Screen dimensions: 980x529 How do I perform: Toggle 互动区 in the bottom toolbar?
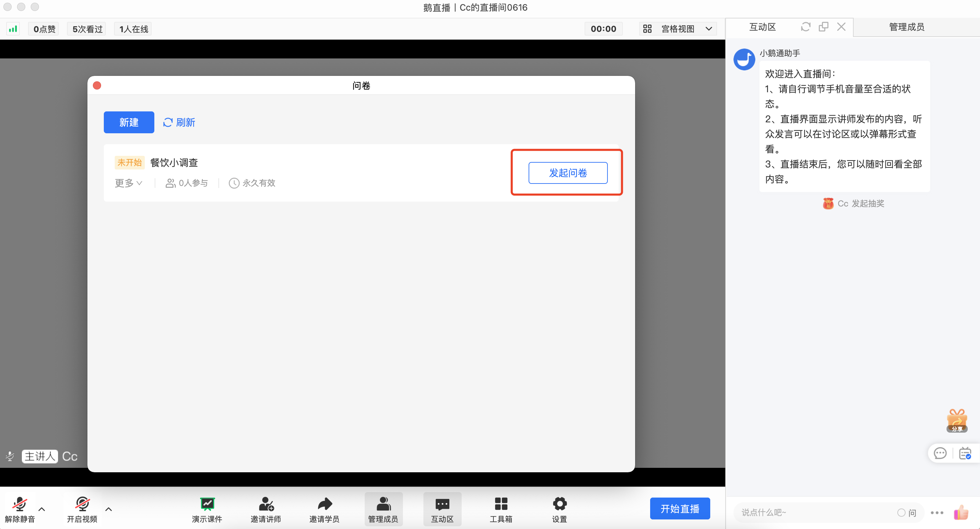442,510
